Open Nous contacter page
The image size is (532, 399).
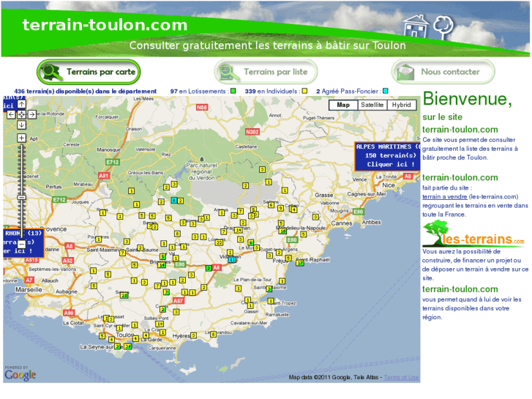[443, 72]
